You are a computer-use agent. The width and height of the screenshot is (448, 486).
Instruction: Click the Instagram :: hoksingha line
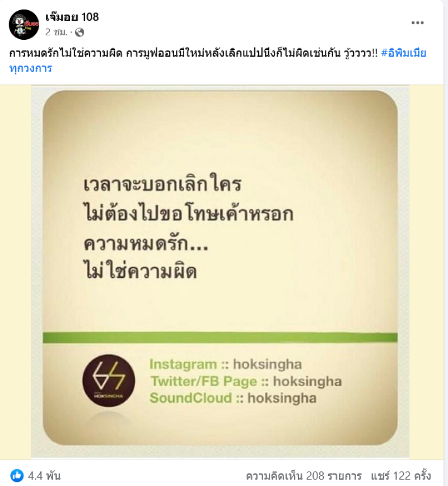pyautogui.click(x=225, y=364)
